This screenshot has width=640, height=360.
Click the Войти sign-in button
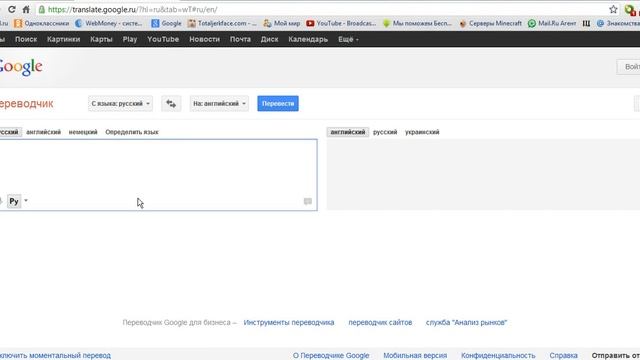pyautogui.click(x=629, y=67)
